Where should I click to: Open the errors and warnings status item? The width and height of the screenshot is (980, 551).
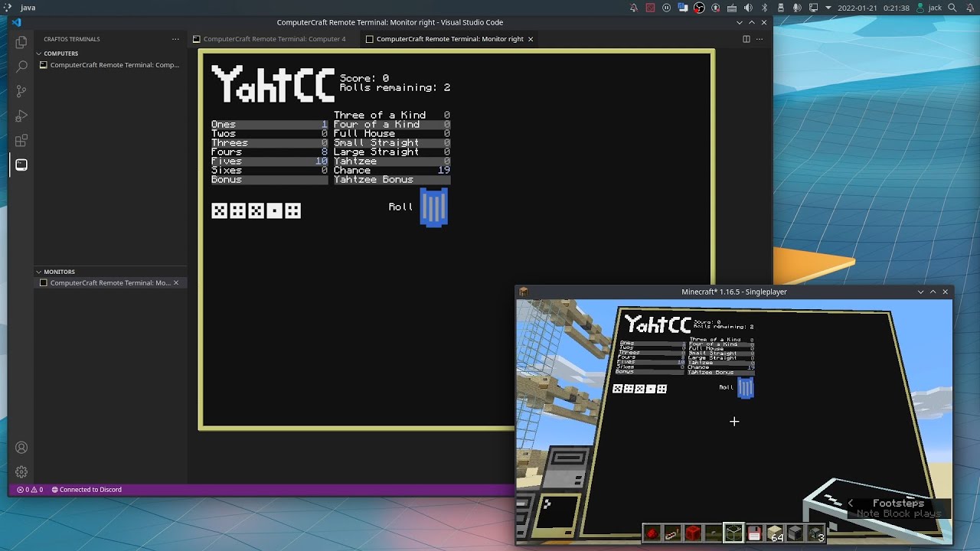(x=30, y=490)
